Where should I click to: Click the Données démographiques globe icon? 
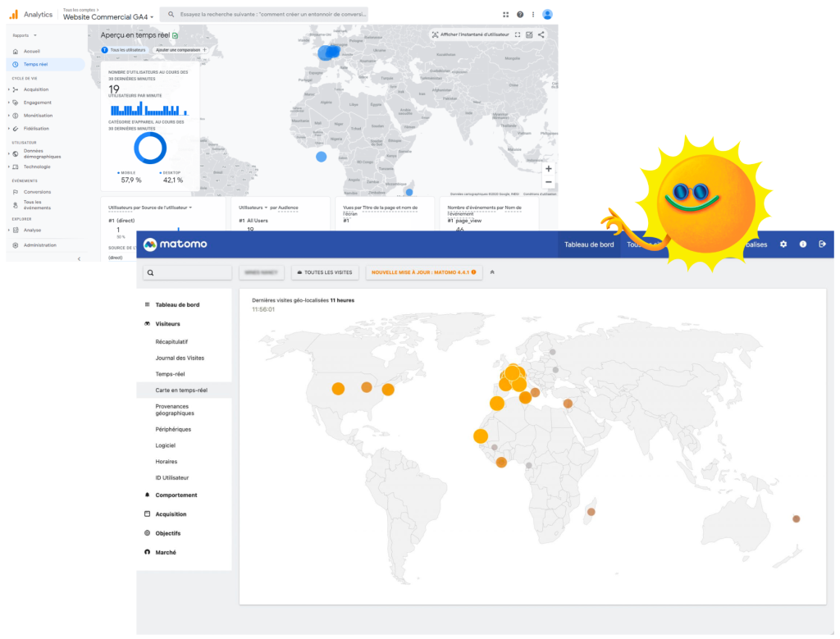(16, 153)
